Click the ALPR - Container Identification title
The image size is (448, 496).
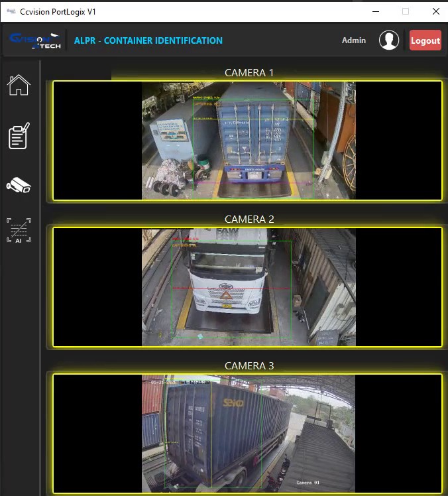click(x=148, y=40)
